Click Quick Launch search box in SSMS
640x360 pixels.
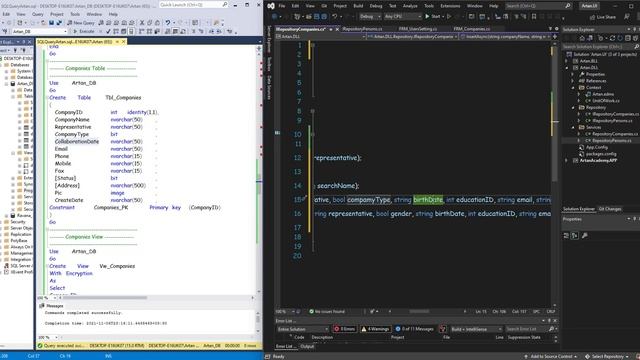point(193,4)
